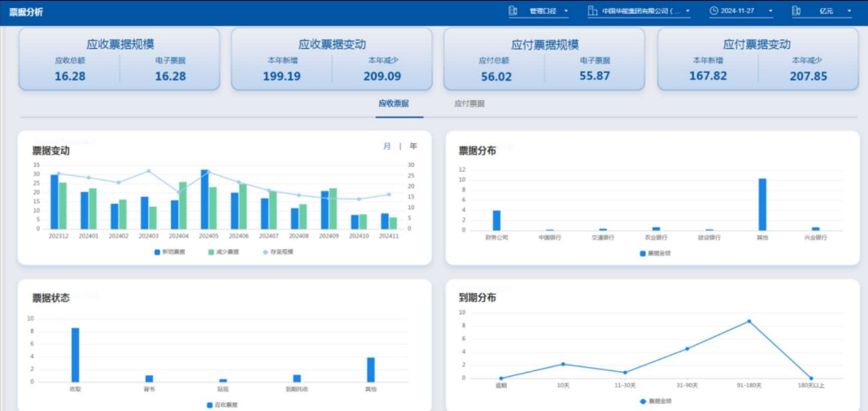Switch 票据变动 chart to 年 view
This screenshot has height=411, width=868.
pyautogui.click(x=413, y=146)
